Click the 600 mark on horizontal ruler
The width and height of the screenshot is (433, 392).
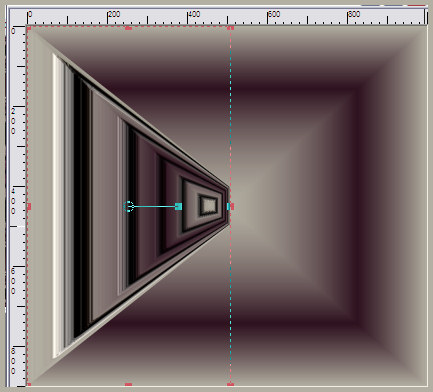click(x=274, y=14)
